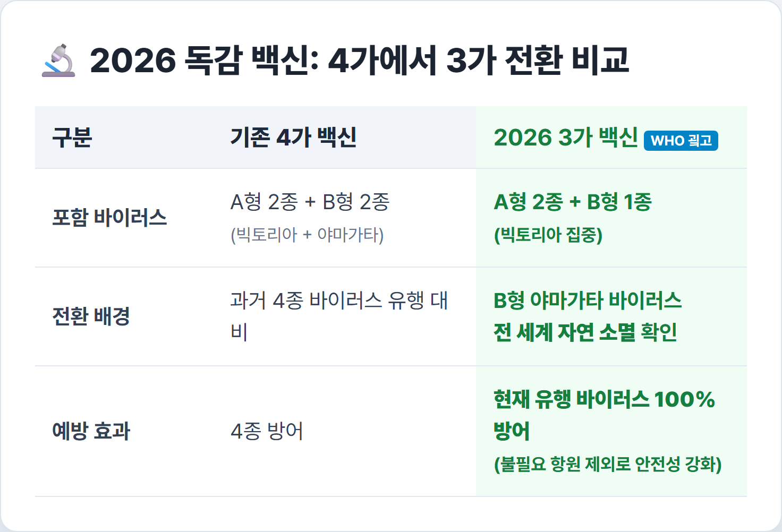This screenshot has width=782, height=532.
Task: Select the 포함 바이러스 row label
Action: pos(109,218)
